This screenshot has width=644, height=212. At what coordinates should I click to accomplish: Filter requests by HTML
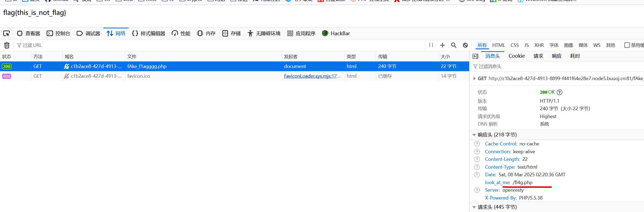click(499, 45)
